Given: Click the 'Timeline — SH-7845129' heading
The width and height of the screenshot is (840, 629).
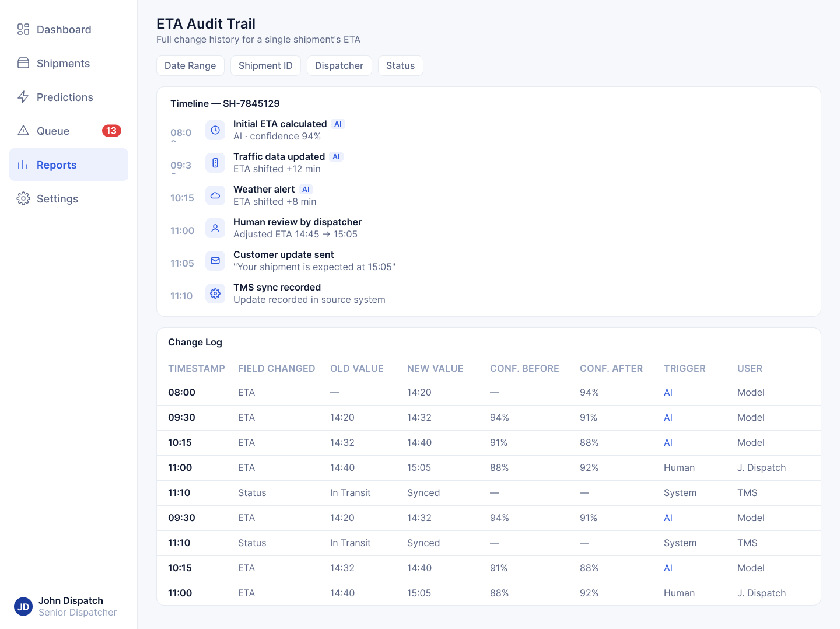Looking at the screenshot, I should pos(225,103).
